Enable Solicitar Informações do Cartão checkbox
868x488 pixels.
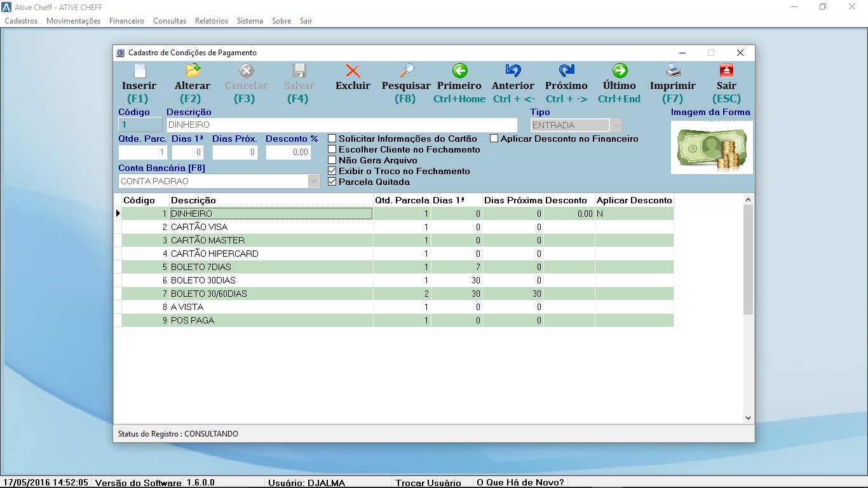[x=332, y=139]
